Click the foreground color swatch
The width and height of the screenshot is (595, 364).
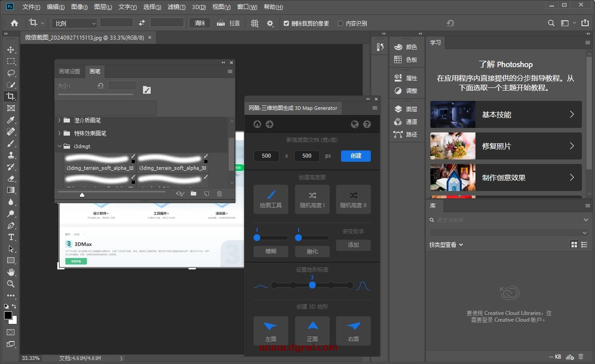pyautogui.click(x=8, y=315)
